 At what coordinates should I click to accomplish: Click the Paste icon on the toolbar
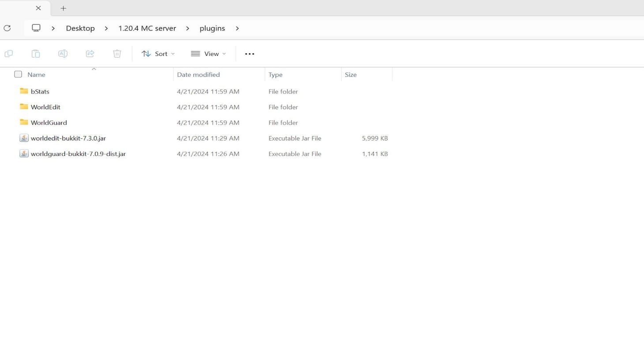[x=36, y=53]
